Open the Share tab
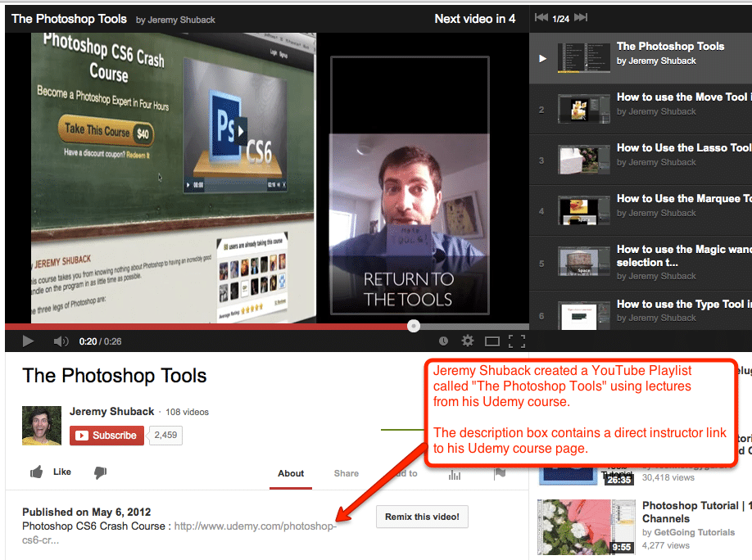Viewport: 752px width, 560px height. (x=347, y=474)
